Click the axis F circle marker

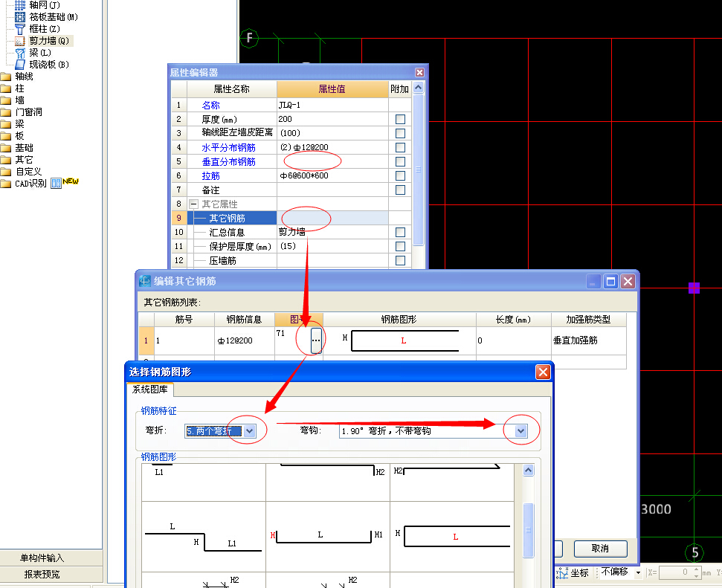tap(250, 38)
